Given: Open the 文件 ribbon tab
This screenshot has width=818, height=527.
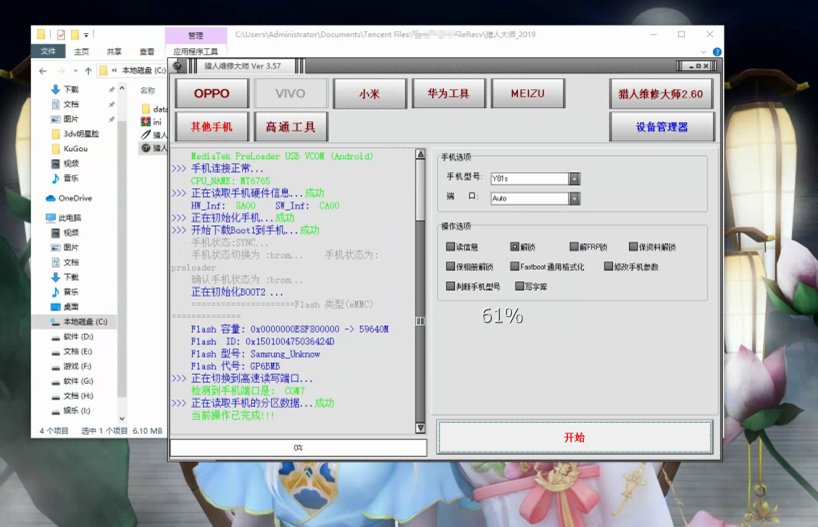Looking at the screenshot, I should coord(48,51).
